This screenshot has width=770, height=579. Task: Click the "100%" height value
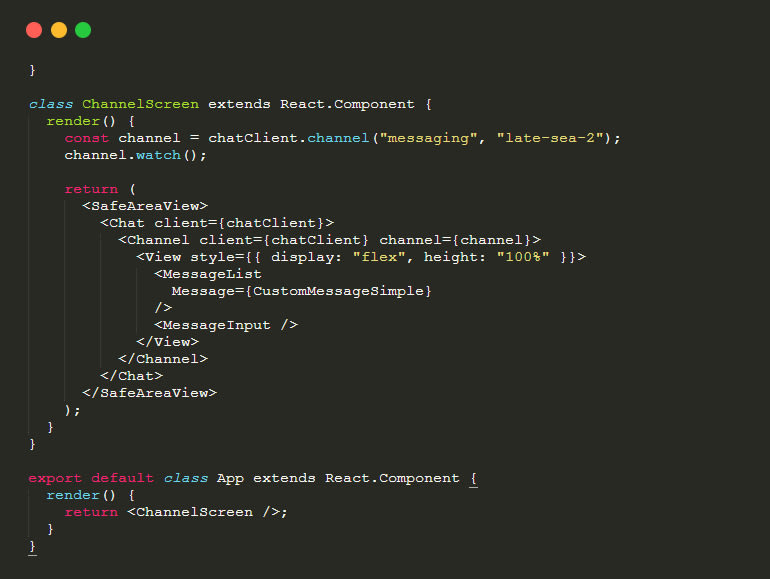[523, 257]
